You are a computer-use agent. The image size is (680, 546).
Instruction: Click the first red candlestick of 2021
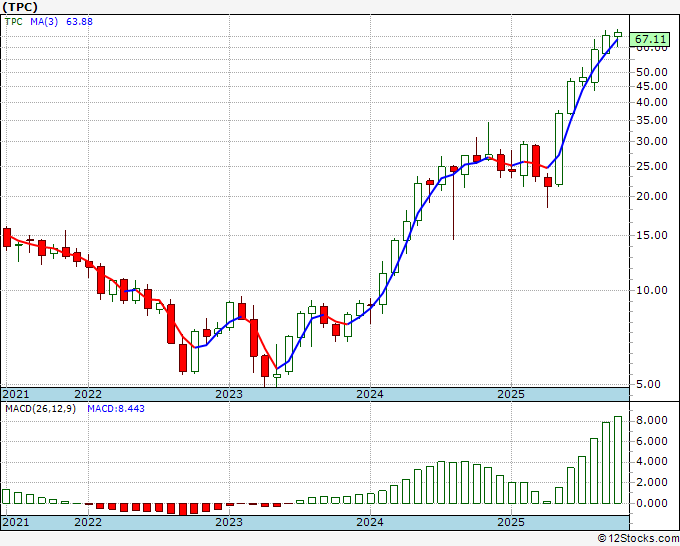[7, 238]
